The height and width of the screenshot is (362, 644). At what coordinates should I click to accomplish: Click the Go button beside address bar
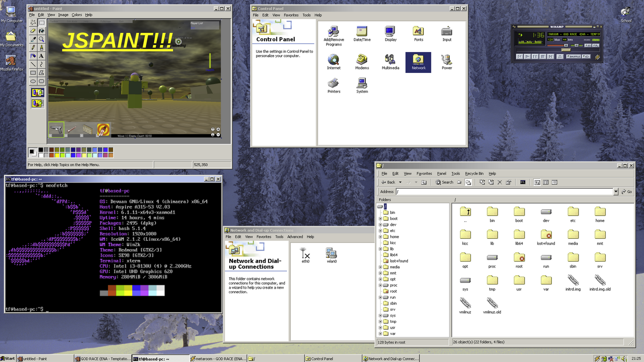626,192
